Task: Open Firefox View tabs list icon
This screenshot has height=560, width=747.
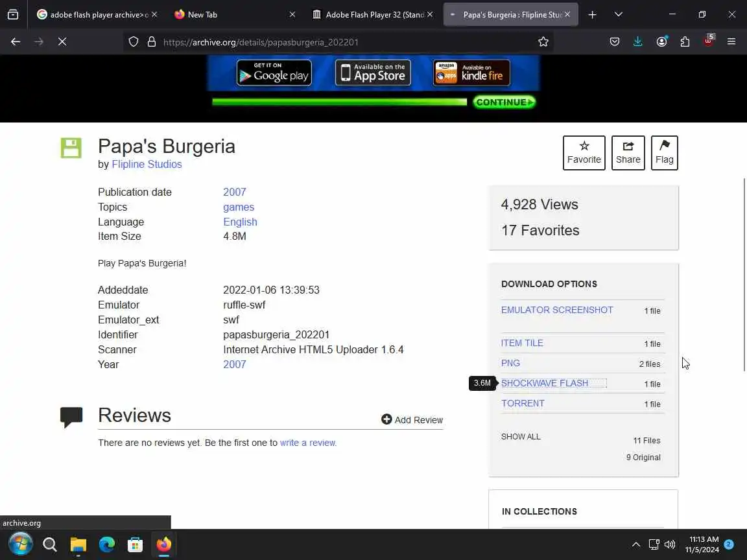Action: [x=13, y=15]
